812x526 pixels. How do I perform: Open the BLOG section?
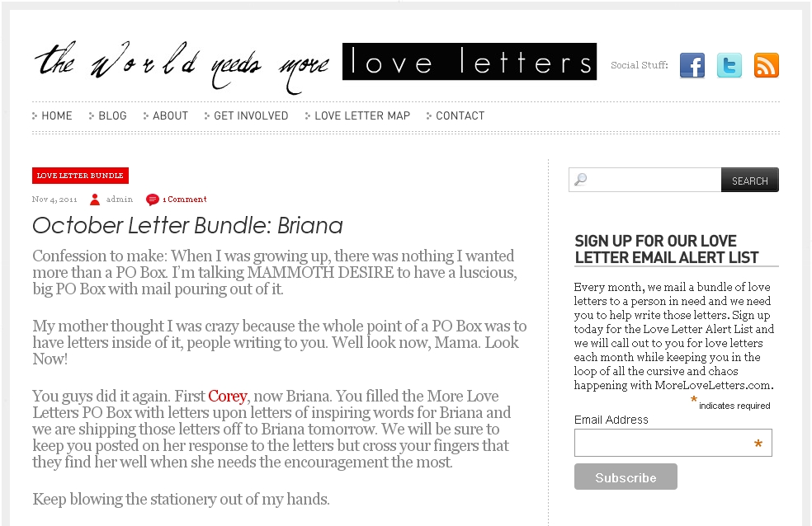tap(112, 115)
